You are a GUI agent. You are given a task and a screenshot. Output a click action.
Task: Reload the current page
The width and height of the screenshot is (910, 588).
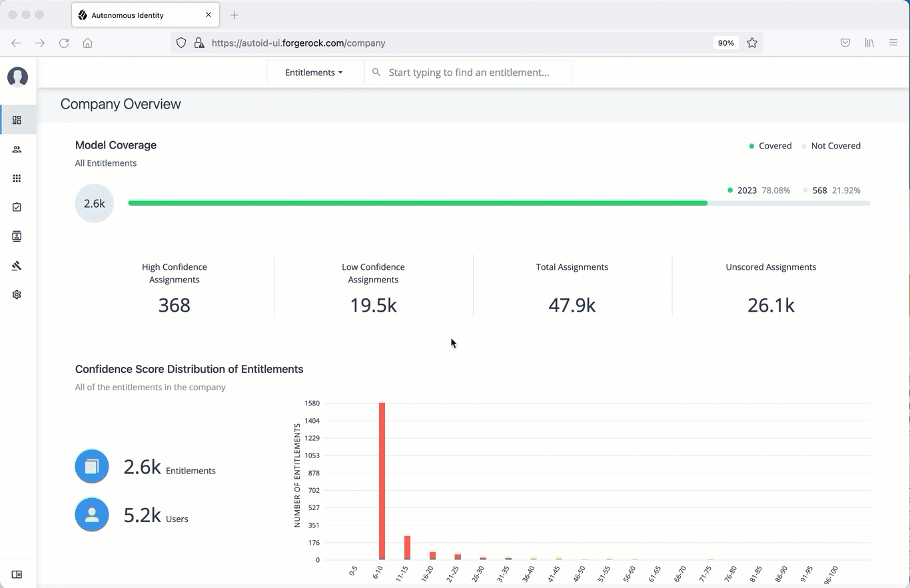tap(64, 43)
